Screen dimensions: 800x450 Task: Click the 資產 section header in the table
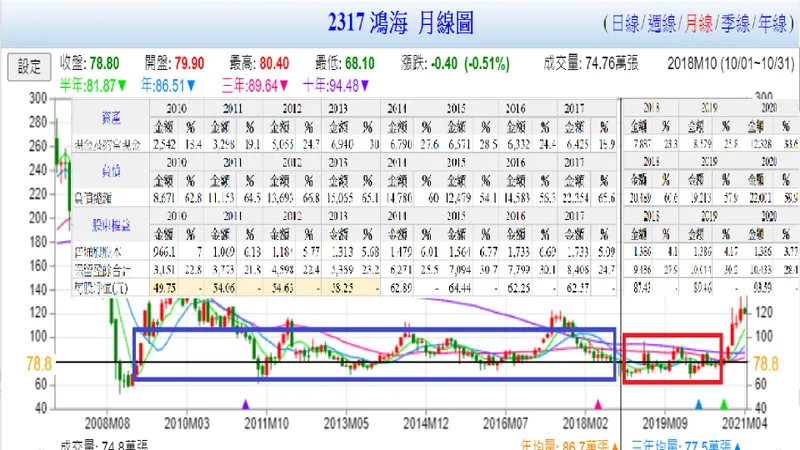111,118
